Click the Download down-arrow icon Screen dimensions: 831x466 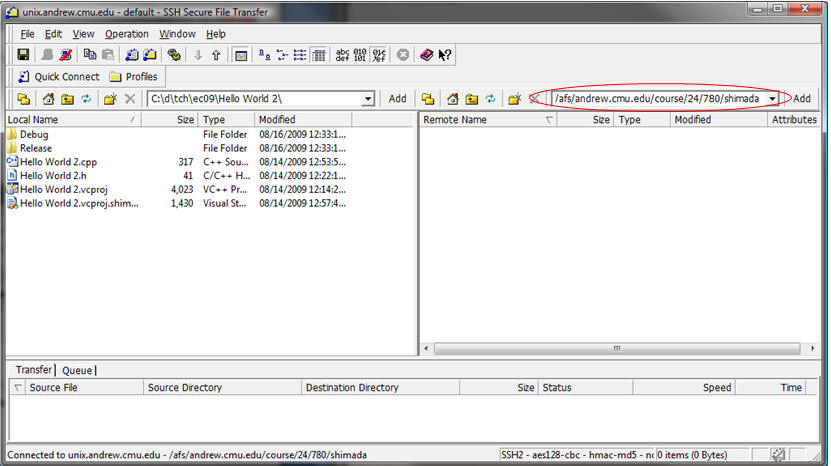(x=198, y=55)
